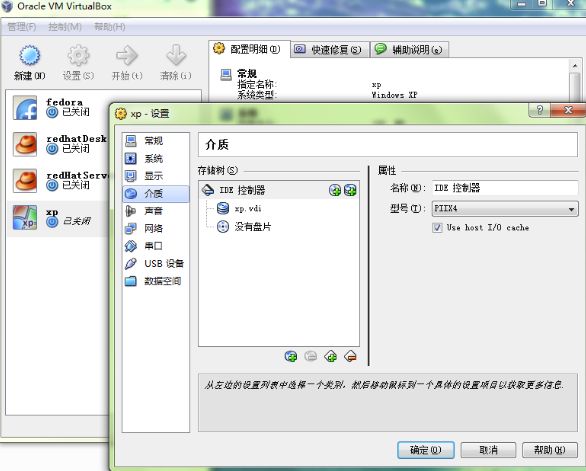This screenshot has height=471, width=586.
Task: Click the 清除 (Discard) down-arrow toolbar icon
Action: point(176,55)
